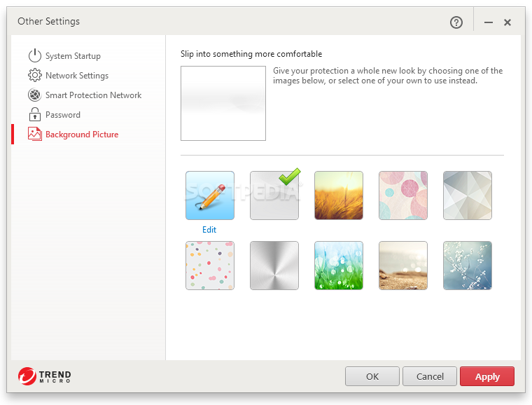Image resolution: width=532 pixels, height=405 pixels.
Task: Confirm the settings with OK
Action: [372, 376]
